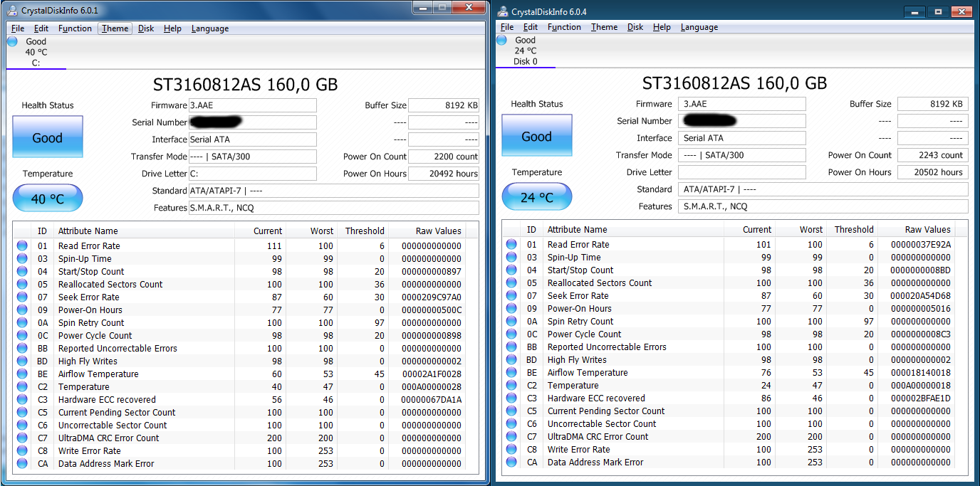Click Power Cycle Count name in 6.0.1 window
The image size is (980, 486).
[x=95, y=335]
